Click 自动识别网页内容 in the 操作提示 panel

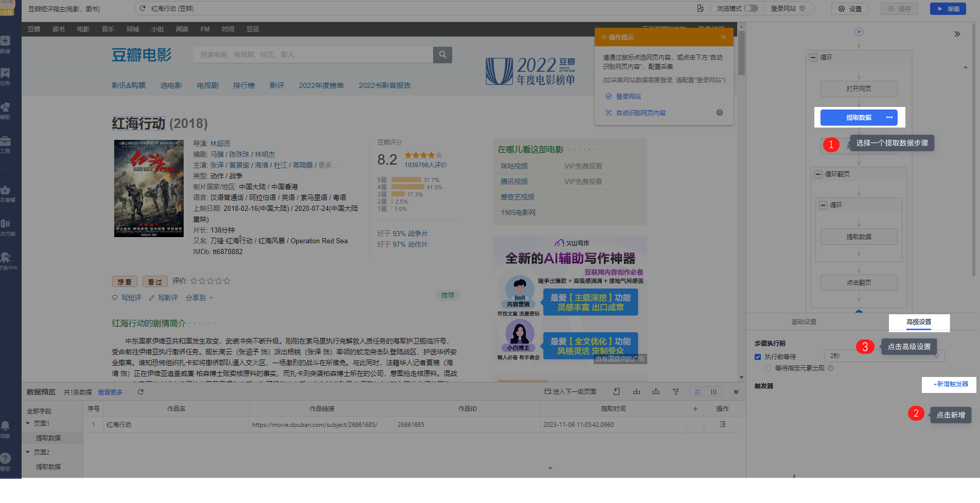click(640, 113)
